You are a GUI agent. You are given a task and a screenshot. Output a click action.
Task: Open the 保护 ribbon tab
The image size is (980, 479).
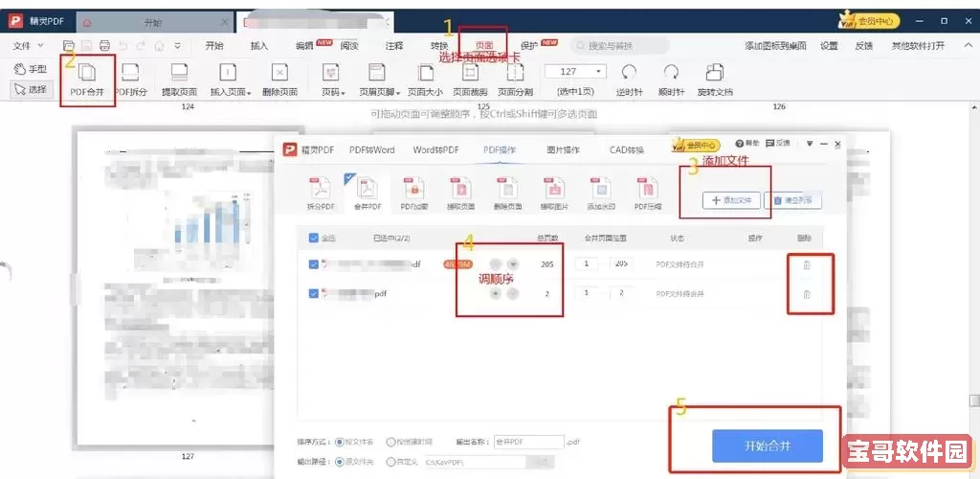click(529, 46)
